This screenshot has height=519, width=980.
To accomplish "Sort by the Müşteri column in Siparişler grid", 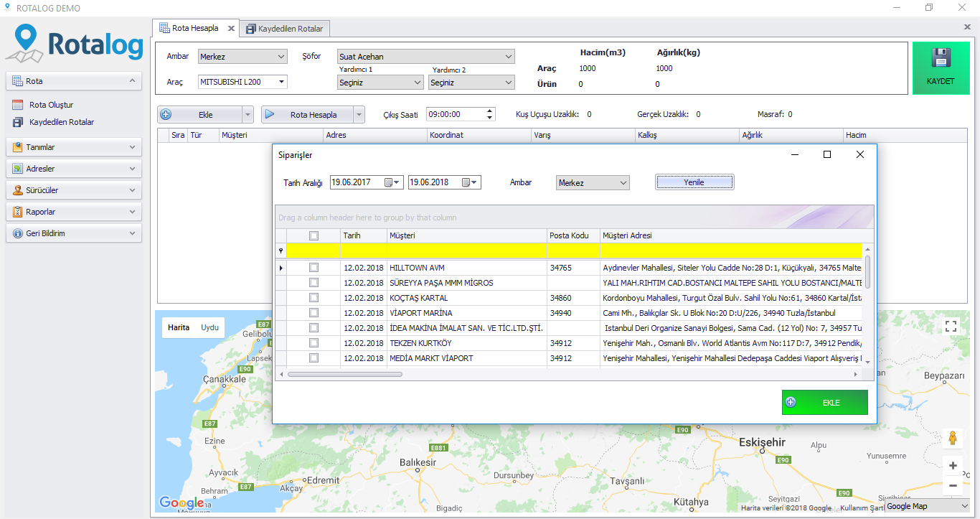I will (x=467, y=235).
